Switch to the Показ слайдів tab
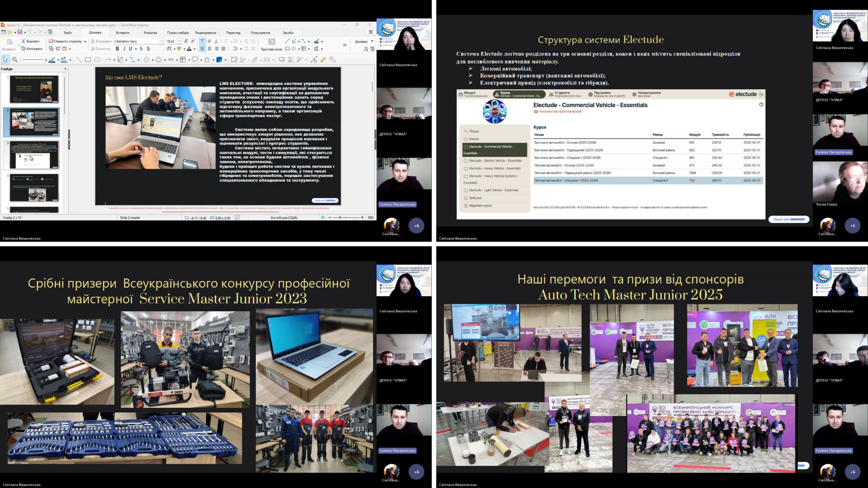The width and height of the screenshot is (868, 488). tap(178, 33)
